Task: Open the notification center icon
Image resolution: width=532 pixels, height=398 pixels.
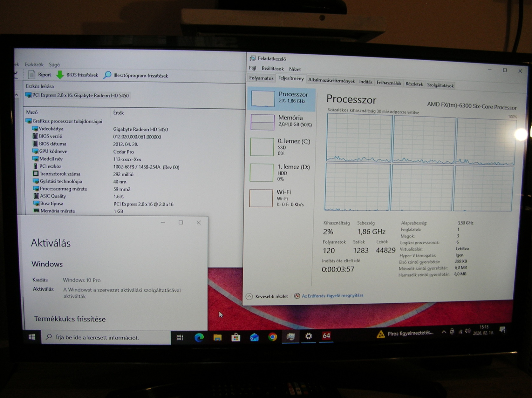Action: (x=502, y=330)
